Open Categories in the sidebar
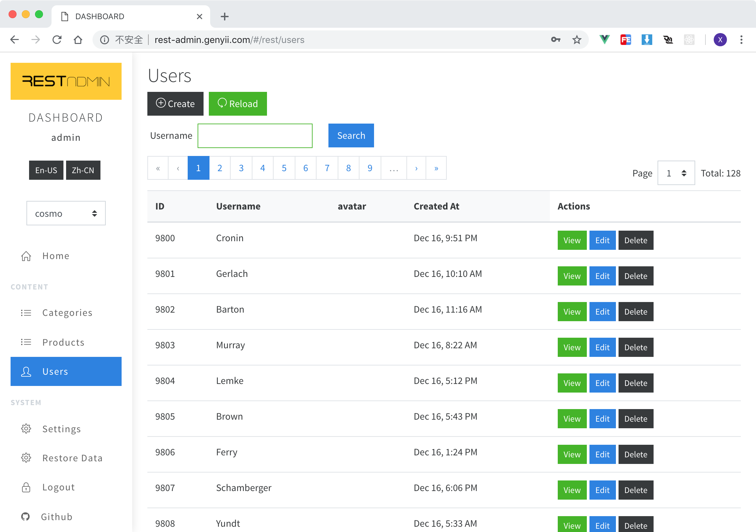The height and width of the screenshot is (532, 756). tap(66, 313)
